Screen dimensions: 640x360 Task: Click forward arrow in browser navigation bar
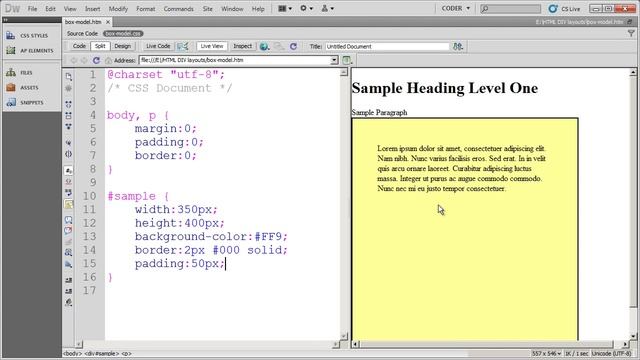[x=84, y=60]
